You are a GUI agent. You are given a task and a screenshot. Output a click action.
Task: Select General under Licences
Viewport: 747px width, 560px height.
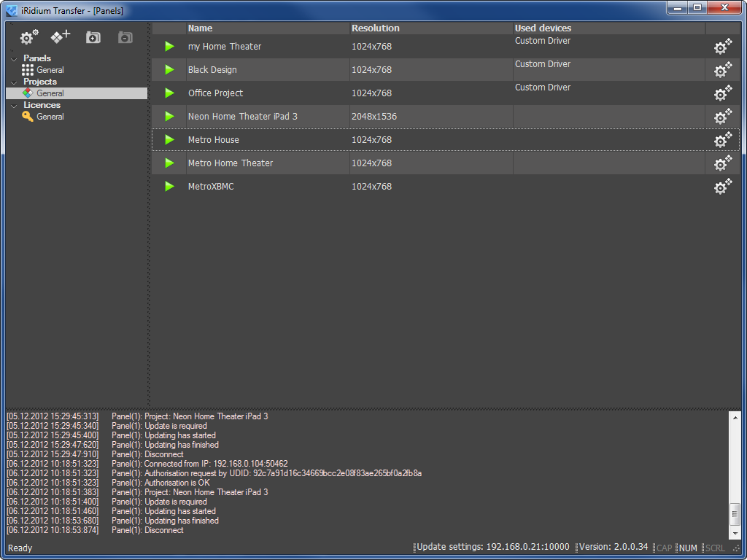coord(50,117)
